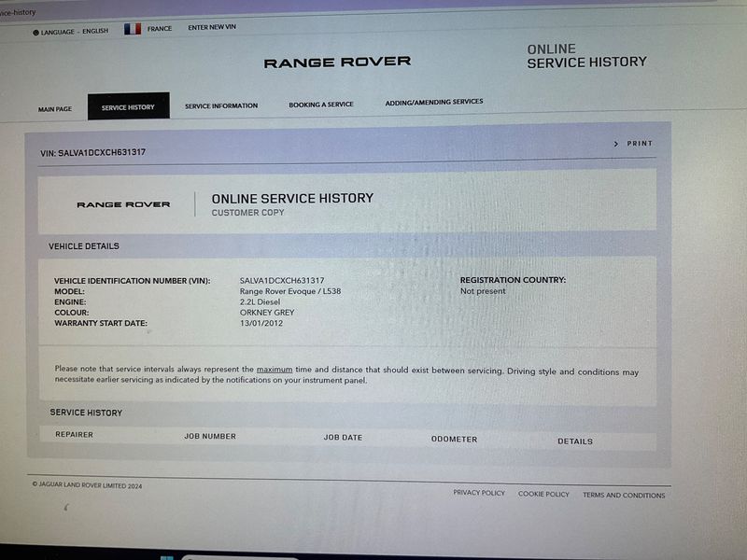Open the Service Information tab

point(221,105)
